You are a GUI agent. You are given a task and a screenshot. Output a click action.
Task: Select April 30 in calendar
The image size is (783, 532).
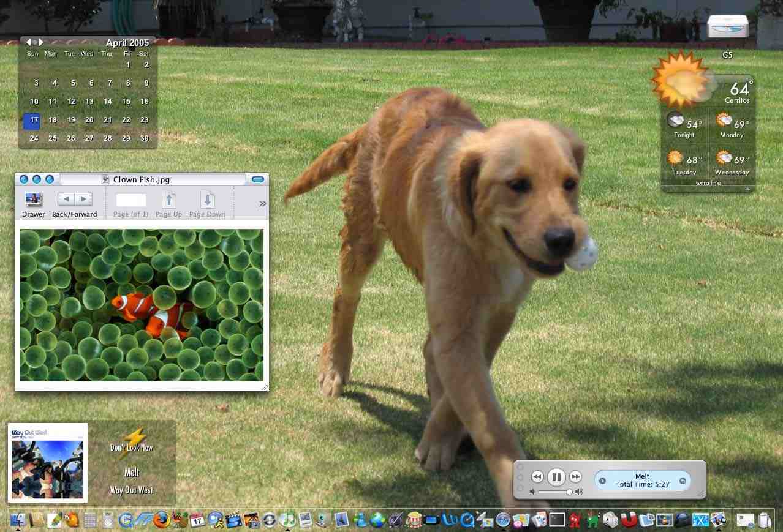pyautogui.click(x=145, y=138)
